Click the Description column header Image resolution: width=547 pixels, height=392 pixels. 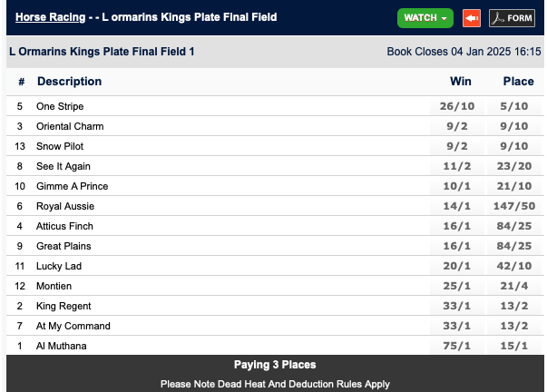pos(69,82)
